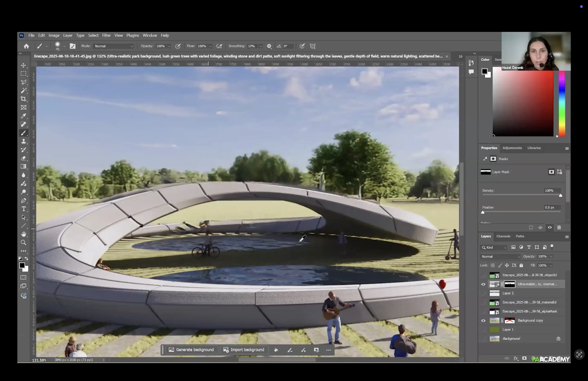Click the Feather value field

[552, 207]
